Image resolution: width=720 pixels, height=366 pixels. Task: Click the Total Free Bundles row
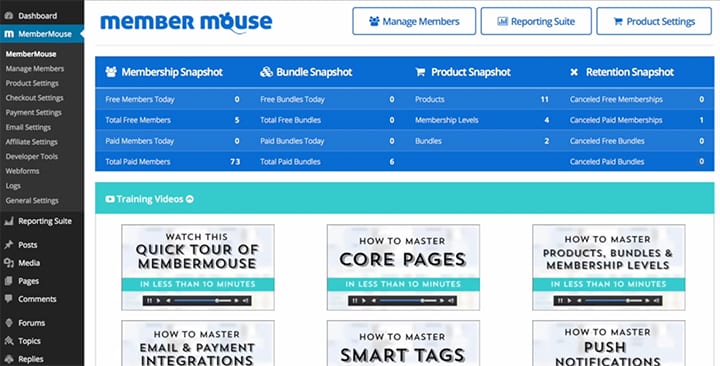(x=327, y=120)
